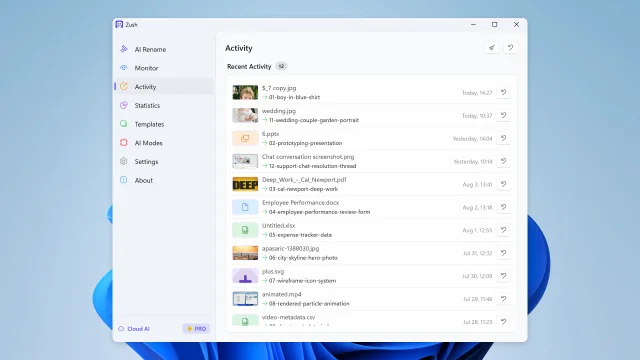Go to the Monitor page

pyautogui.click(x=164, y=68)
